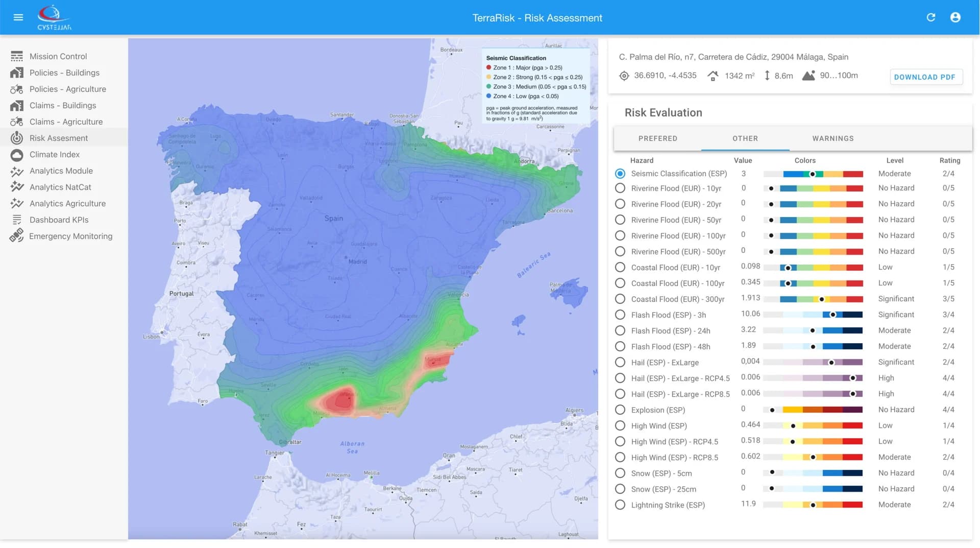Select Explosion (ESP) radio button
Image resolution: width=980 pixels, height=548 pixels.
coord(620,410)
